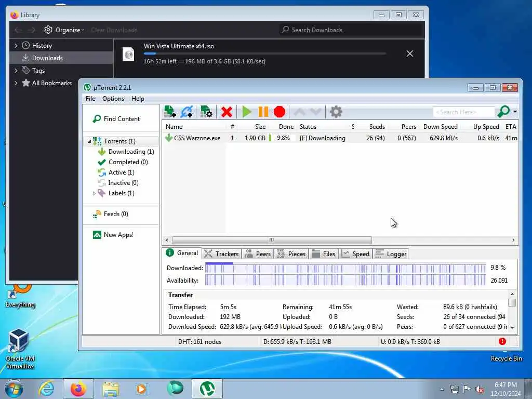This screenshot has height=399, width=532.
Task: Open Oracle VM VirtualBox desktop shortcut
Action: click(x=20, y=349)
